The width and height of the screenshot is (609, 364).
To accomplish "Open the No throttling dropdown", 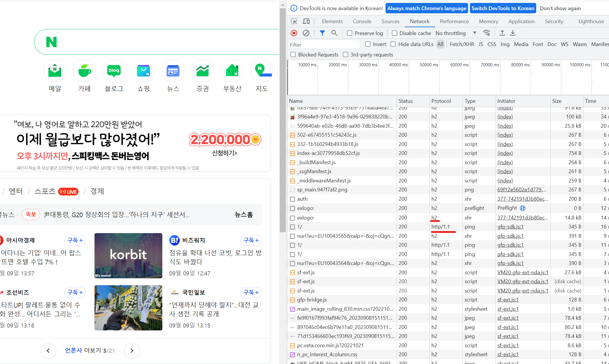I will (456, 33).
